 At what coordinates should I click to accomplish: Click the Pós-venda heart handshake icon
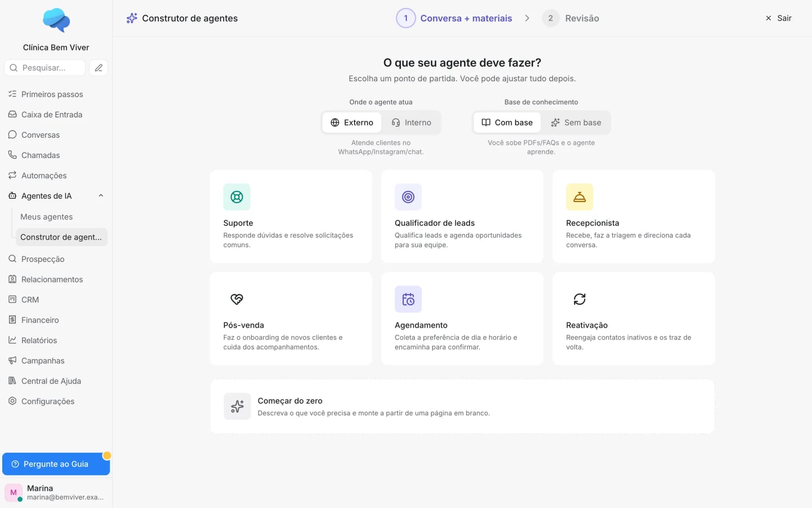point(237,299)
